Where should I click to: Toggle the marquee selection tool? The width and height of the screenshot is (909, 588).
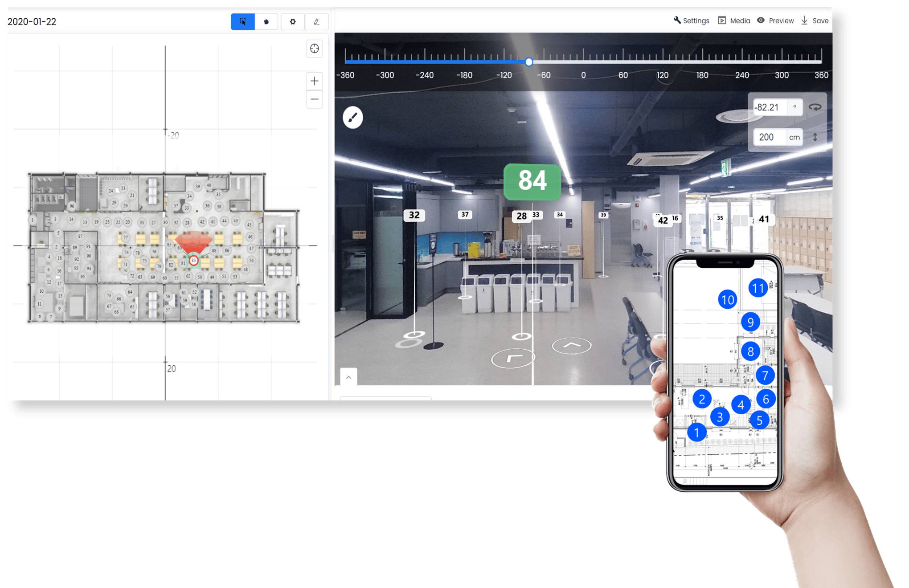click(242, 21)
